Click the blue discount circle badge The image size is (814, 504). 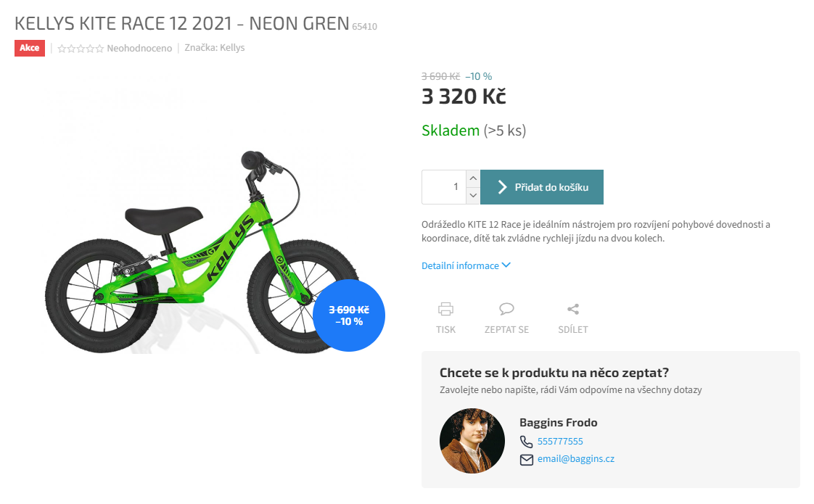click(x=349, y=315)
